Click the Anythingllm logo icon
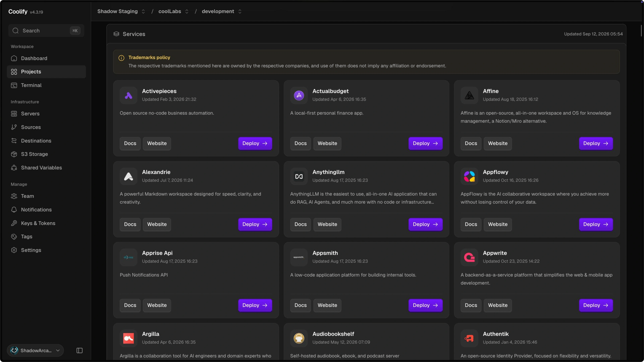This screenshot has width=644, height=362. click(299, 176)
